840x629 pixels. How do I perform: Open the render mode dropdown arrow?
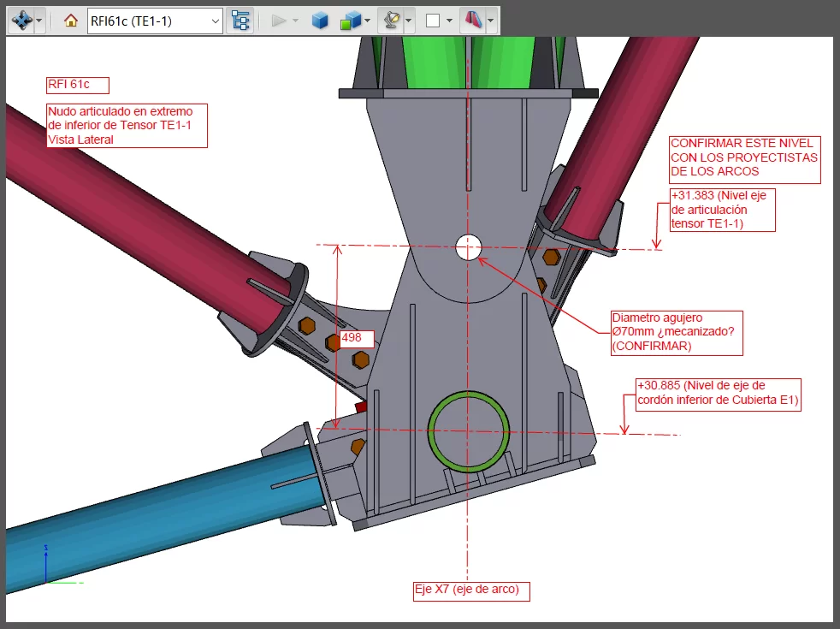click(367, 21)
